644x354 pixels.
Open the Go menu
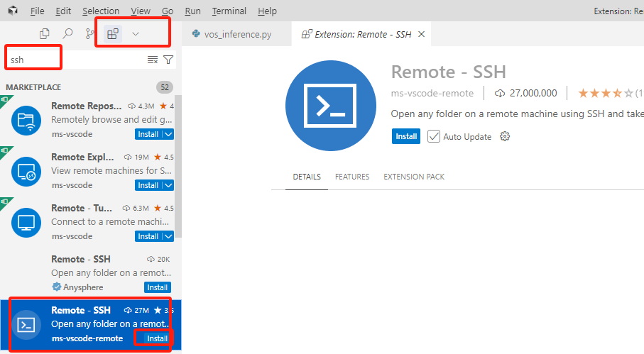click(x=168, y=11)
